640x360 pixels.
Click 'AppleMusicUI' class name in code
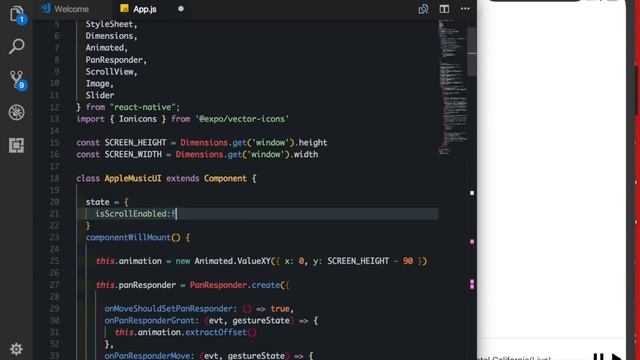133,178
